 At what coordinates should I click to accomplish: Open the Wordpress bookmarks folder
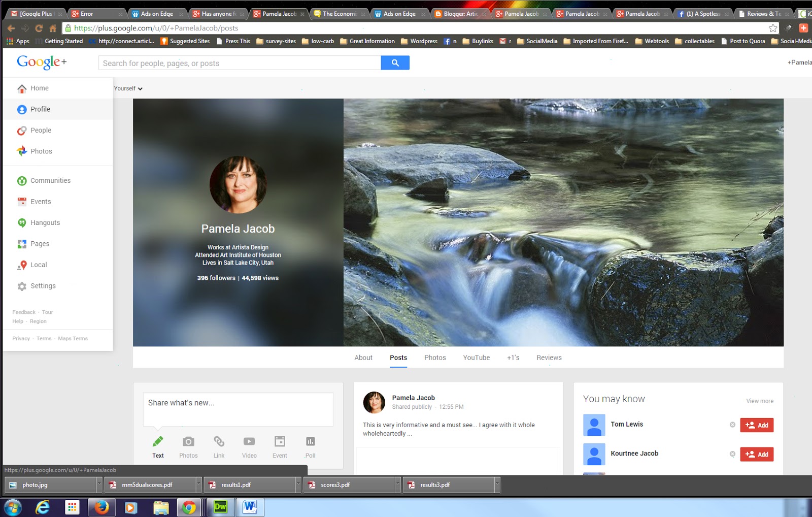point(419,41)
